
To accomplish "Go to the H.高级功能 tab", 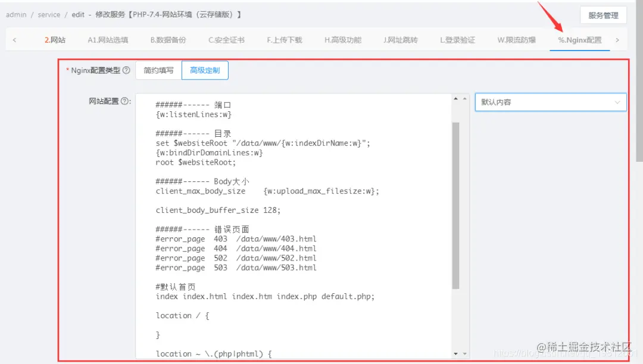I will pos(343,39).
